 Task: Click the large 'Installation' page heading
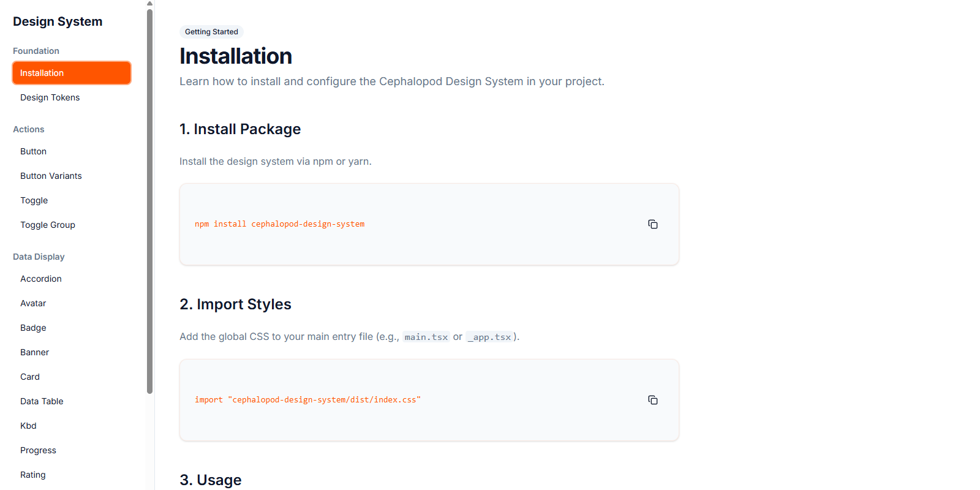[x=236, y=56]
